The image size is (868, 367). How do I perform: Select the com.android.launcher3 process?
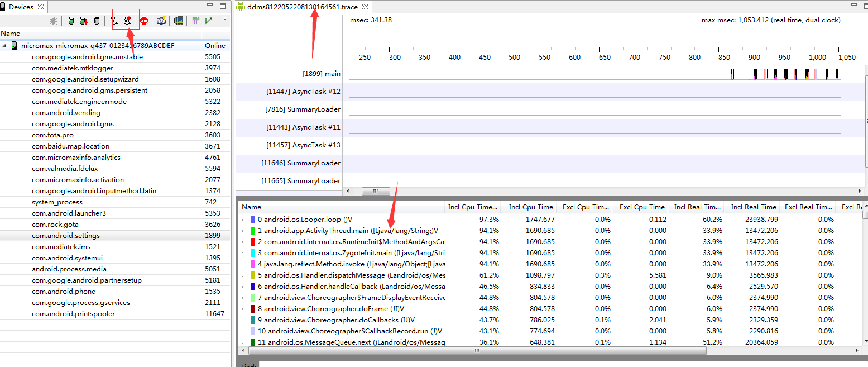point(115,213)
